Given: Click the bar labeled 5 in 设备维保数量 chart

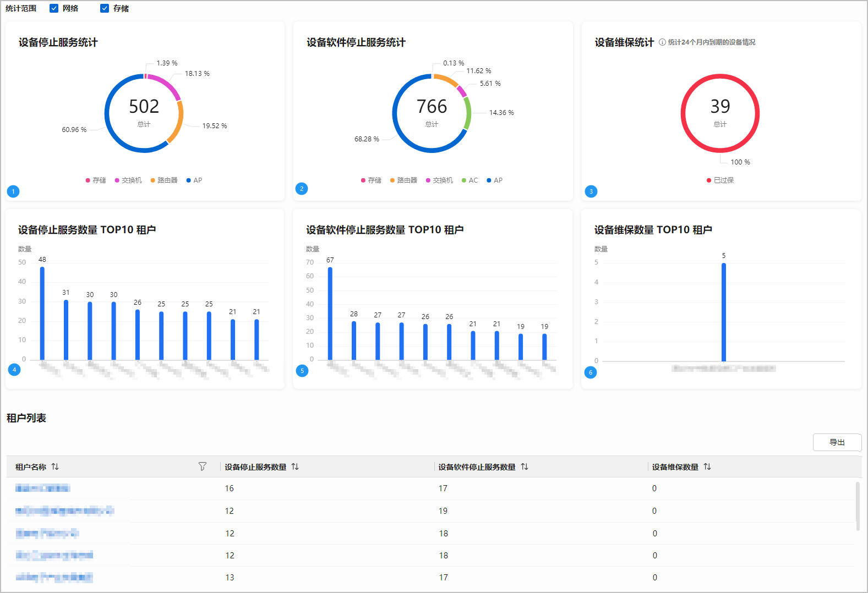Looking at the screenshot, I should (724, 312).
